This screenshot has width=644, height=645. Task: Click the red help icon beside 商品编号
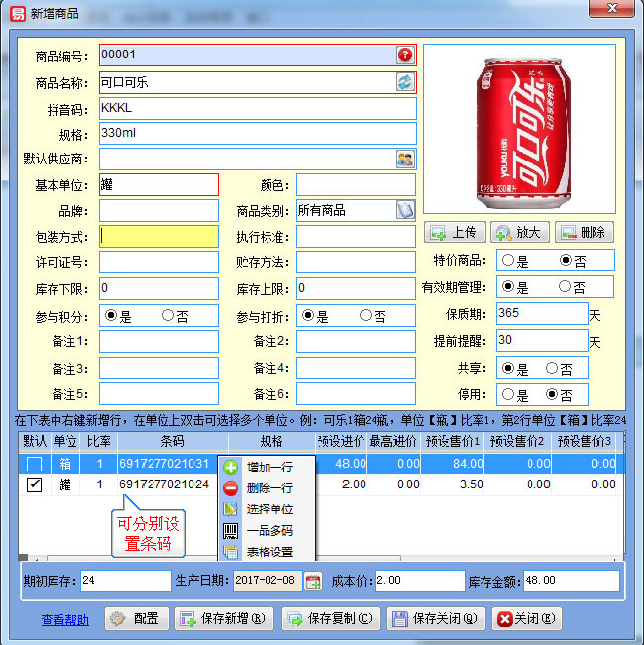[x=404, y=55]
